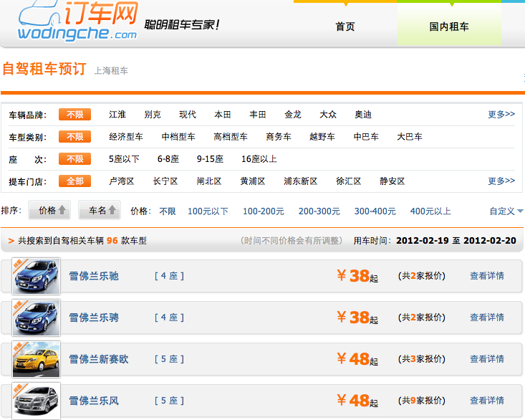This screenshot has height=420, width=525.
Task: View details 查看详情 for 雪佛兰乐骋
Action: (x=487, y=318)
